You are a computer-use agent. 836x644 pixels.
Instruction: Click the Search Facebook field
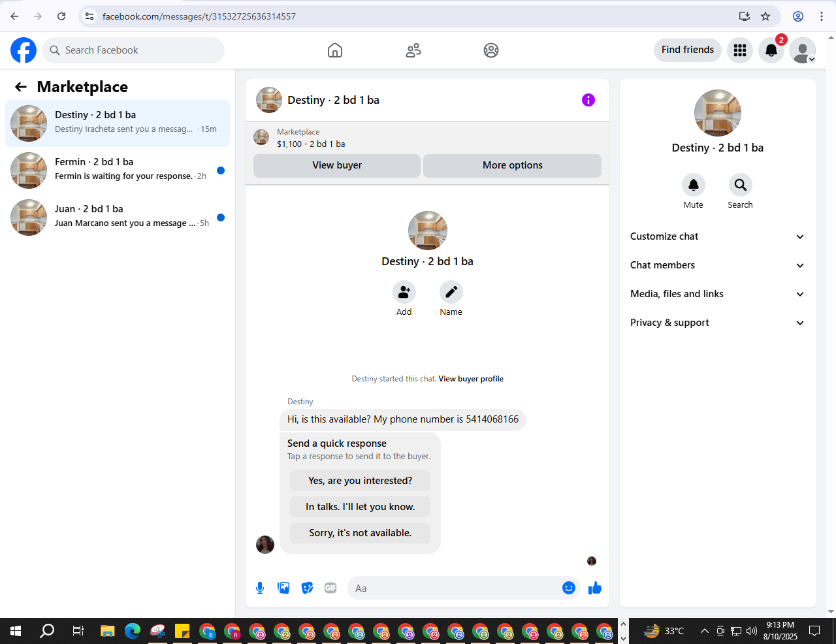click(133, 50)
